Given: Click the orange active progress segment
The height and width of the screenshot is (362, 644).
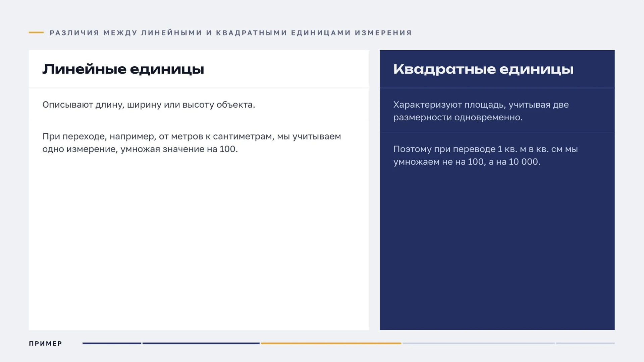Looking at the screenshot, I should pos(331,343).
